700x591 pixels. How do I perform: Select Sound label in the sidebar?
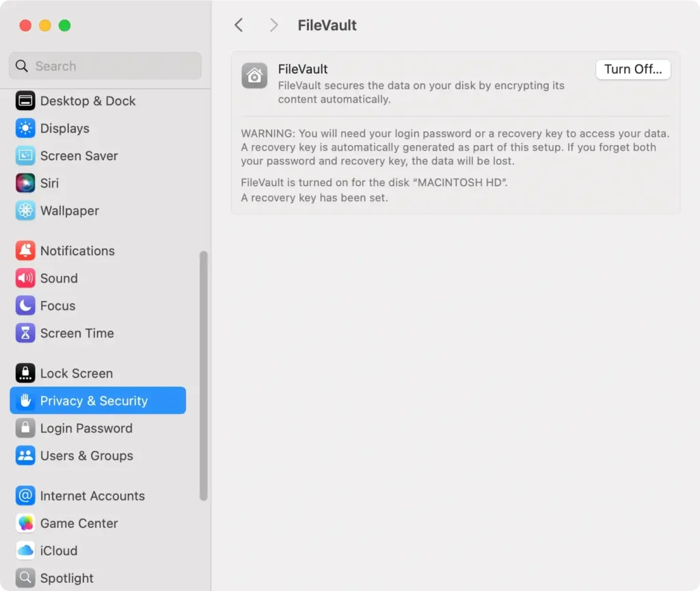(x=59, y=278)
